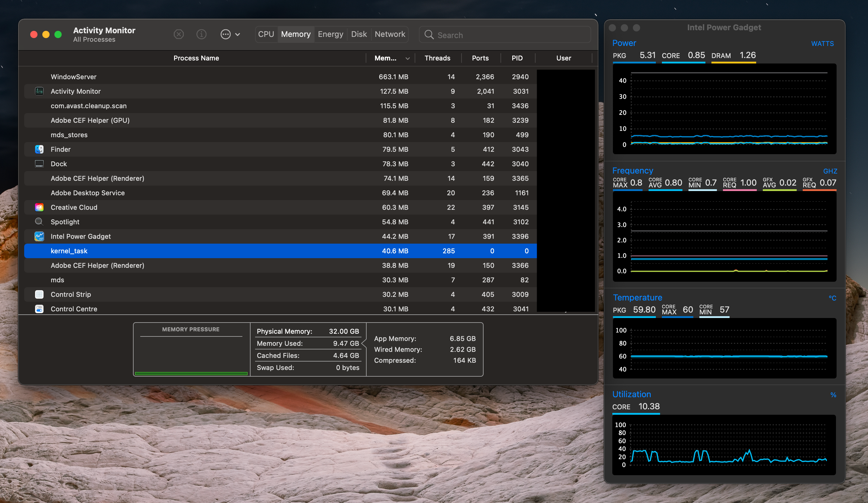Toggle Memory column sort order chevron
Image resolution: width=868 pixels, height=503 pixels.
pos(407,59)
